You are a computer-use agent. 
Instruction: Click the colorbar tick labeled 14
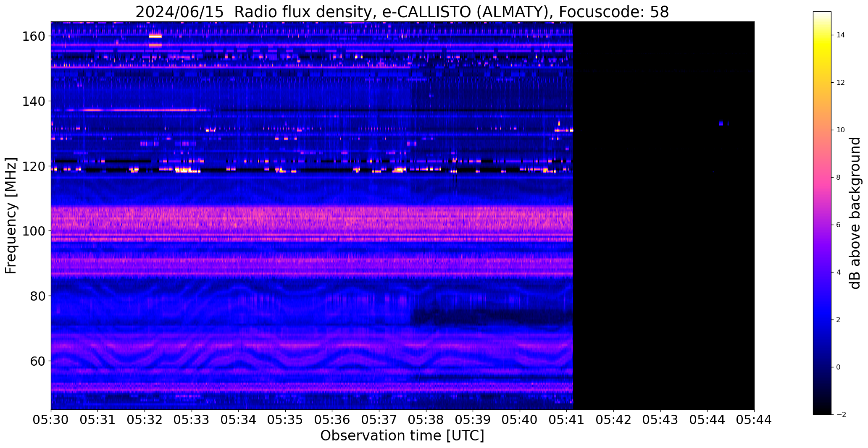pyautogui.click(x=841, y=35)
